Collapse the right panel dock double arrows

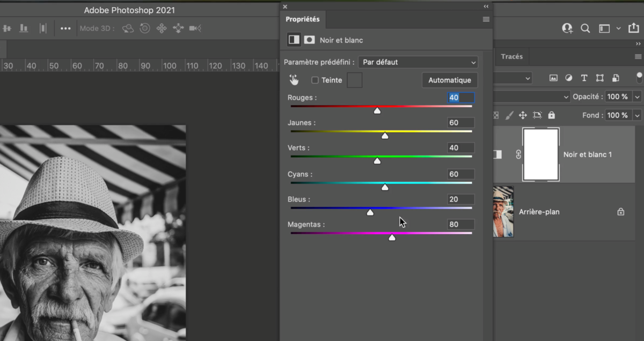point(638,44)
